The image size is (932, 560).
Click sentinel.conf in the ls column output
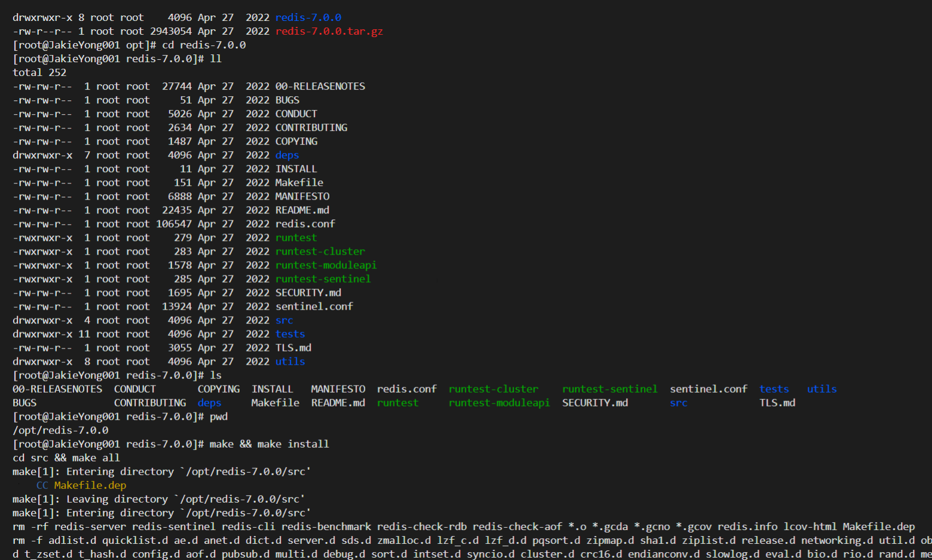click(x=709, y=388)
